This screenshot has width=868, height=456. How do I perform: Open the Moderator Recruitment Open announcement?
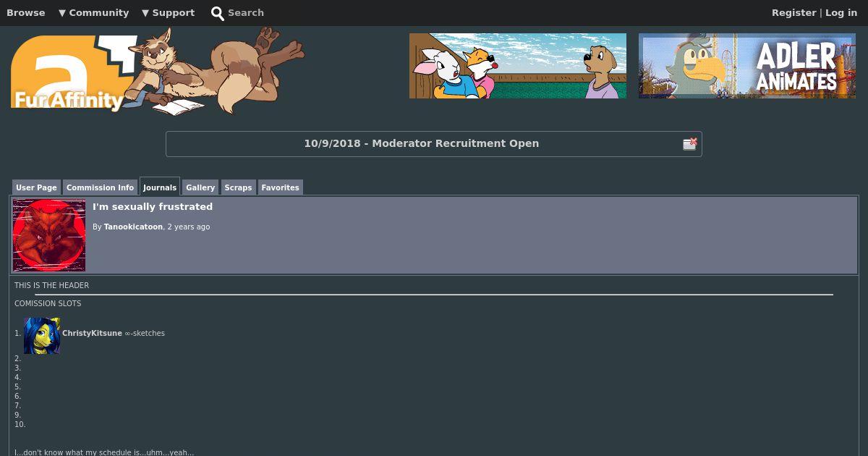421,143
